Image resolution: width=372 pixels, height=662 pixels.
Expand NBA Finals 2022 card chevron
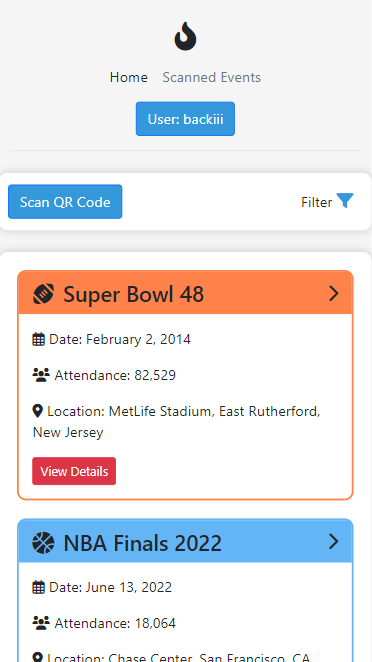point(334,541)
